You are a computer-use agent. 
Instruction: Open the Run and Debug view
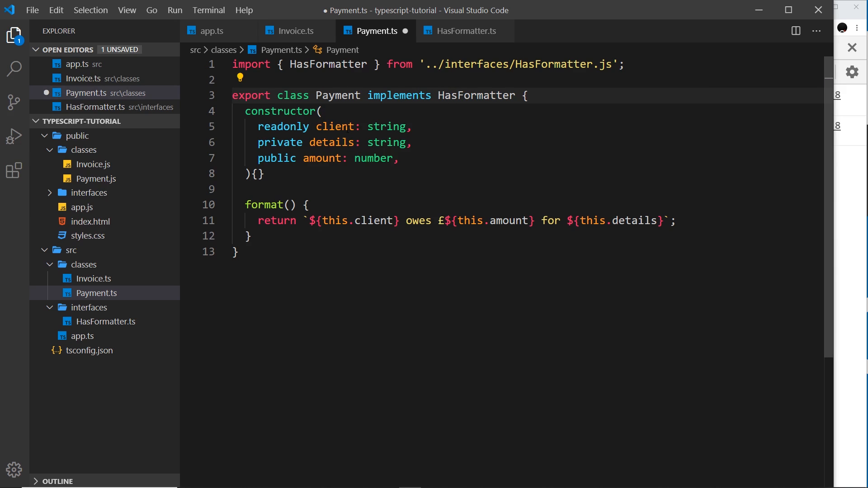[14, 136]
